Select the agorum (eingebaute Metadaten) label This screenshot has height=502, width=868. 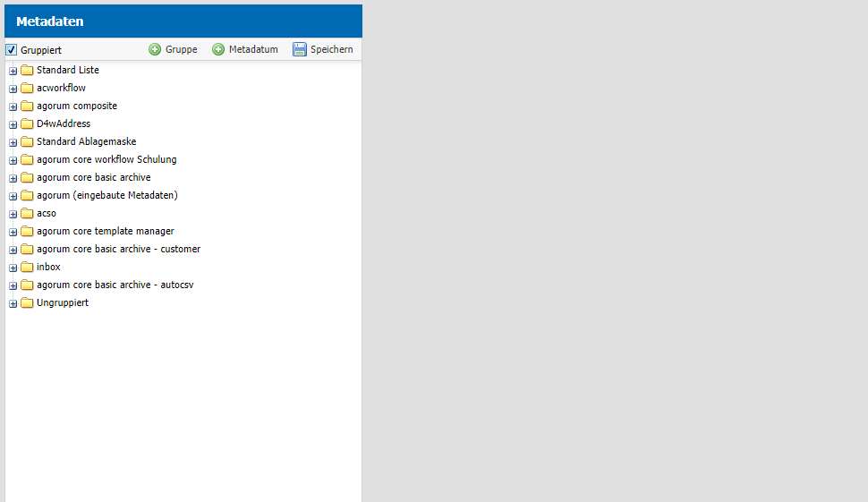(x=107, y=195)
